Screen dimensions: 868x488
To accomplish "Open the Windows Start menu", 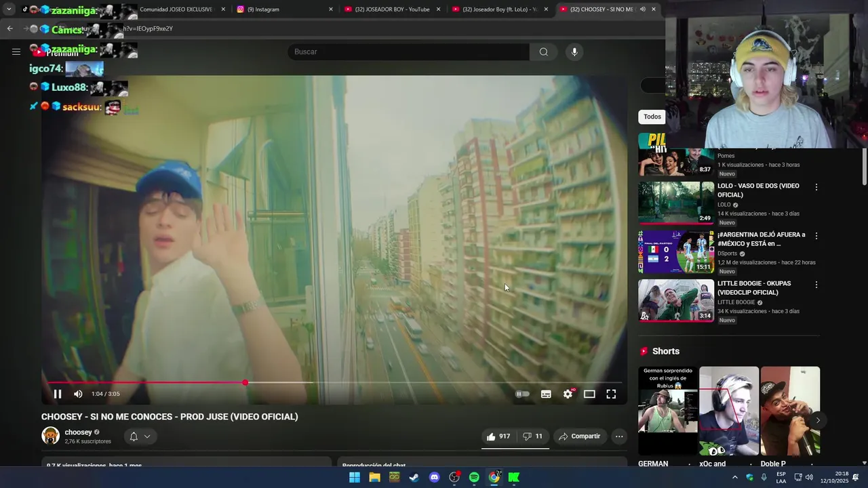I will point(355,477).
